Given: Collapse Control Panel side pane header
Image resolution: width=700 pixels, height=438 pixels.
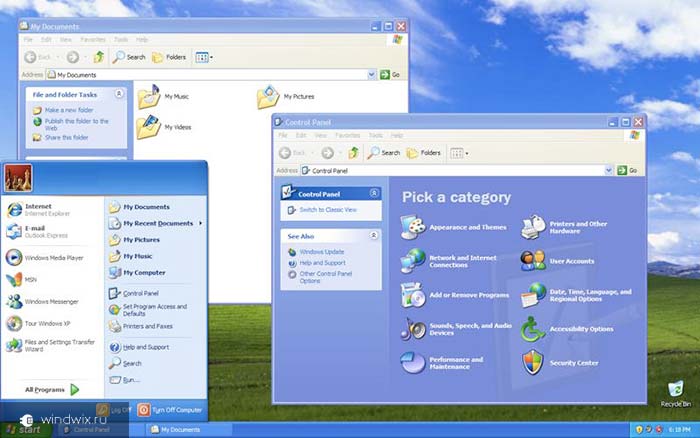Looking at the screenshot, I should point(374,193).
